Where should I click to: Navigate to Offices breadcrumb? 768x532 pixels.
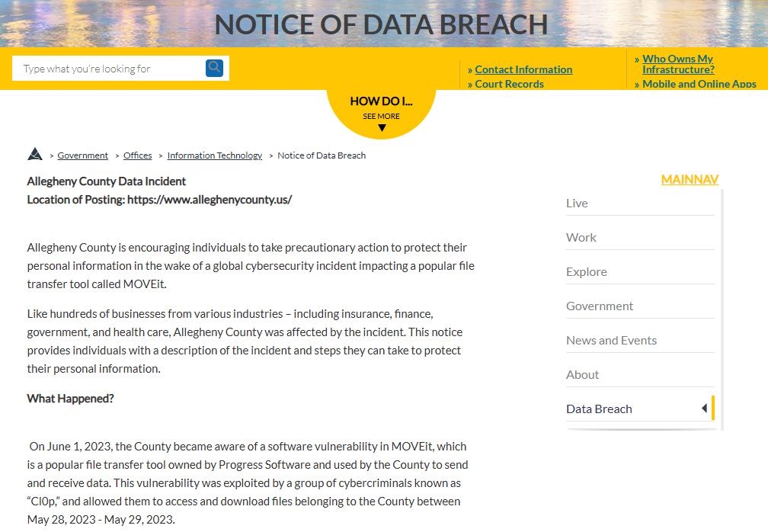tap(138, 155)
